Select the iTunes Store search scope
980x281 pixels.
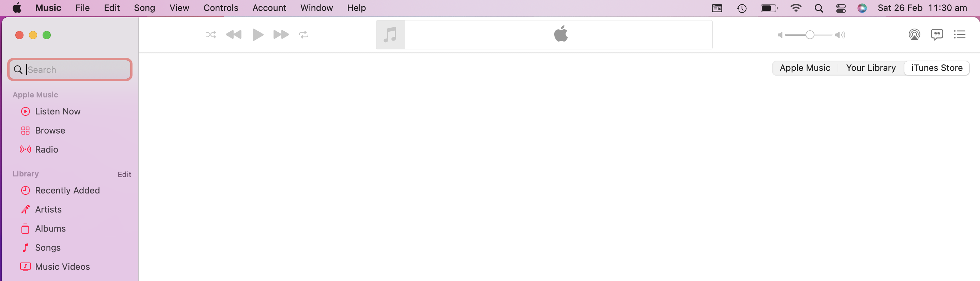[937, 68]
